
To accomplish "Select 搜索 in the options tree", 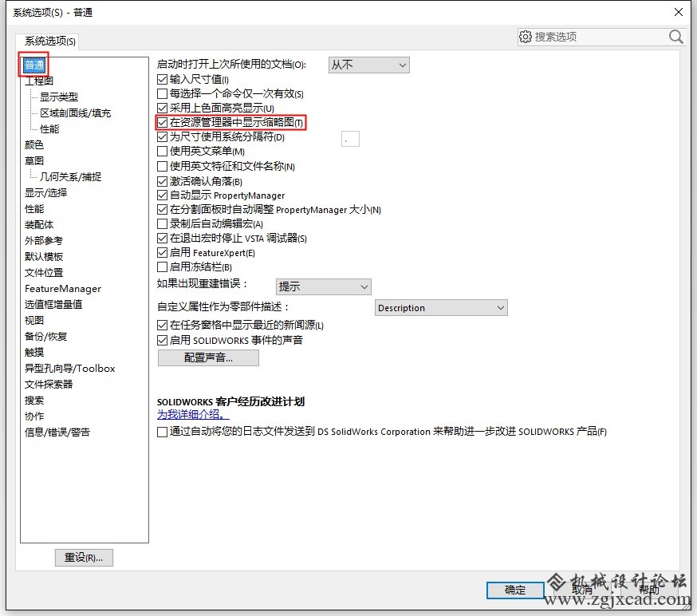I will point(34,401).
